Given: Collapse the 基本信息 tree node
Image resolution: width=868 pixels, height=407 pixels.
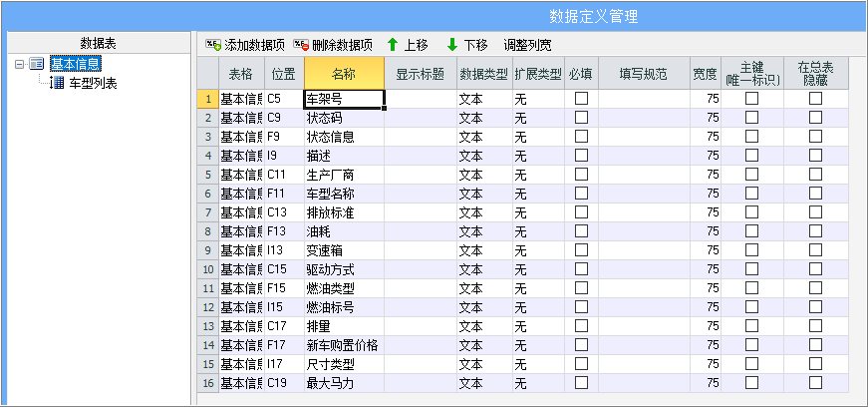Looking at the screenshot, I should click(19, 64).
